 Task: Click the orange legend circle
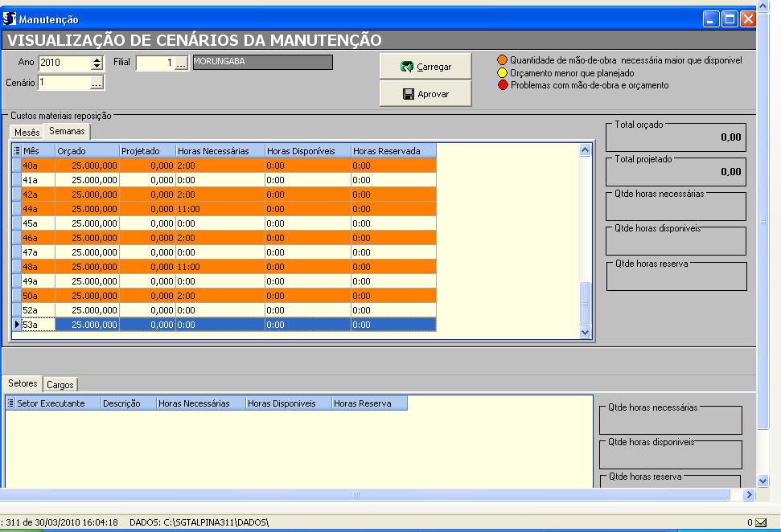coord(503,60)
